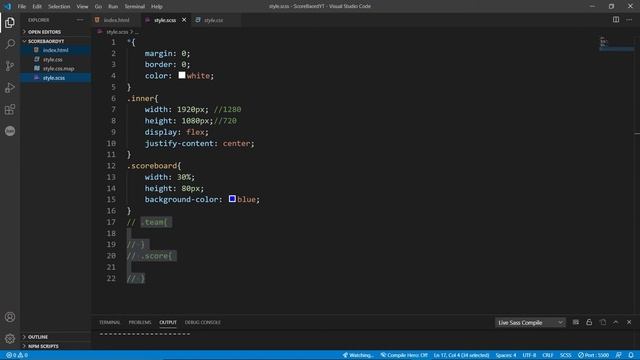Click the Split Editor Right icon

click(x=616, y=20)
